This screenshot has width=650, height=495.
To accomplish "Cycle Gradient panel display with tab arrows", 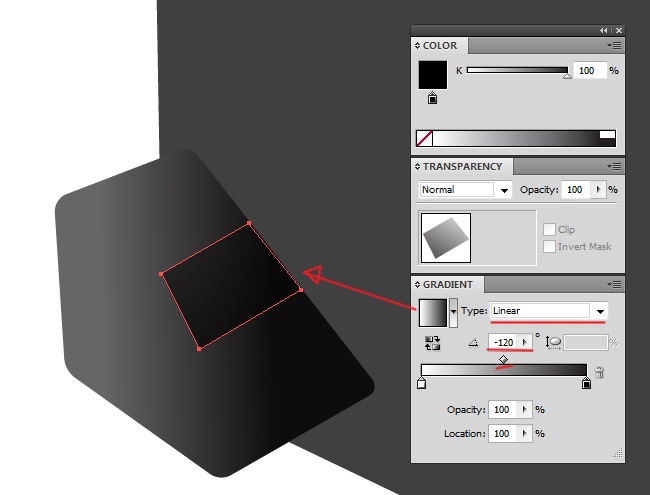I will (x=417, y=284).
